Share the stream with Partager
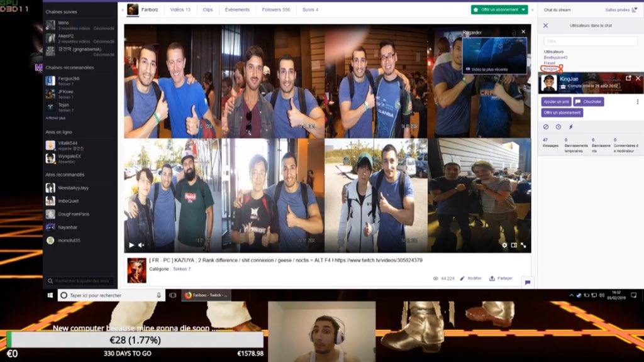This screenshot has height=362, width=644. tap(501, 278)
